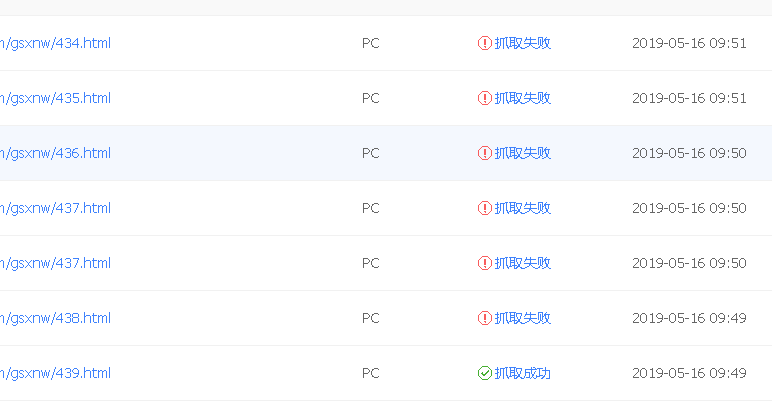Click the 09:49 timestamp in 438.html row
Viewport: 772px width, 402px height.
click(689, 318)
